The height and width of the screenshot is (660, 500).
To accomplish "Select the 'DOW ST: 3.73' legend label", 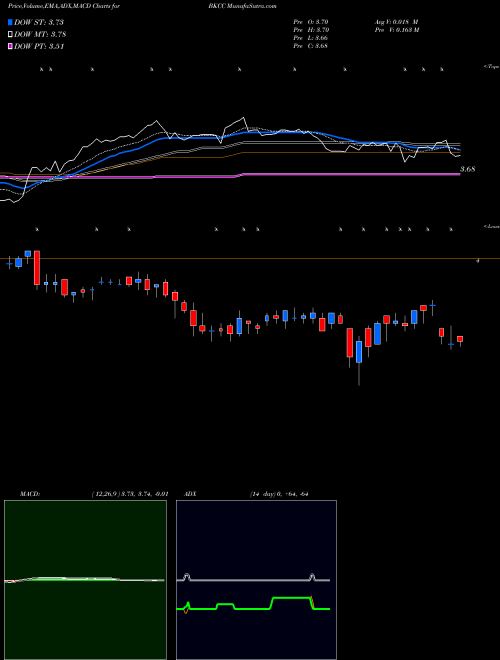I will (x=39, y=22).
